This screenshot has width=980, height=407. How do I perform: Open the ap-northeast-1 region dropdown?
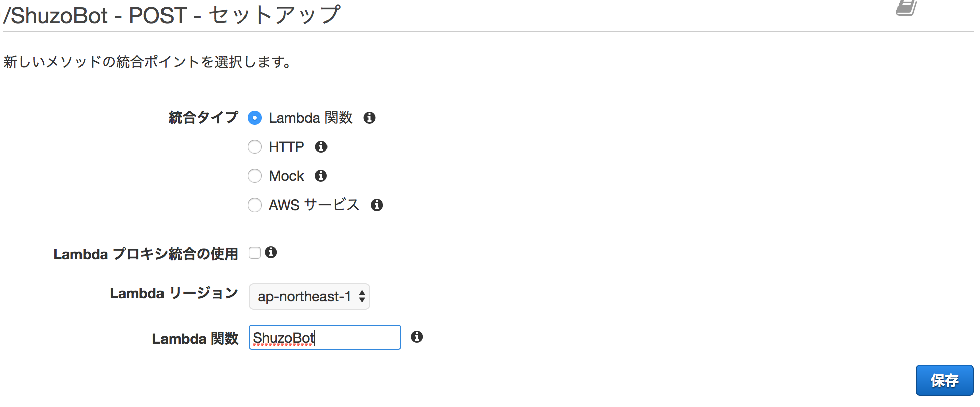309,296
